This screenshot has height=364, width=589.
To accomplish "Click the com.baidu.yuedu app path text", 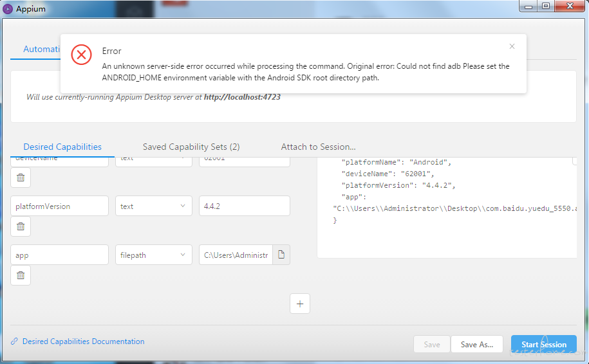I will 455,208.
